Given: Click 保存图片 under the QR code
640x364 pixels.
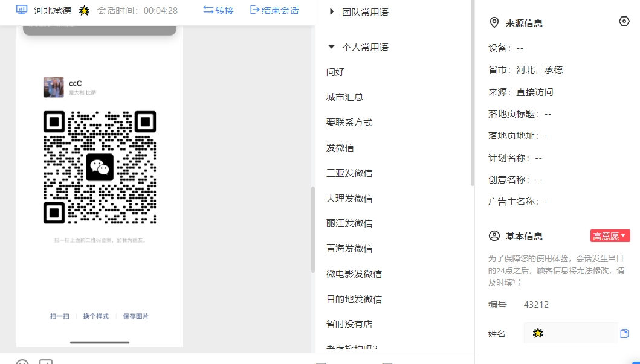Looking at the screenshot, I should (x=136, y=316).
